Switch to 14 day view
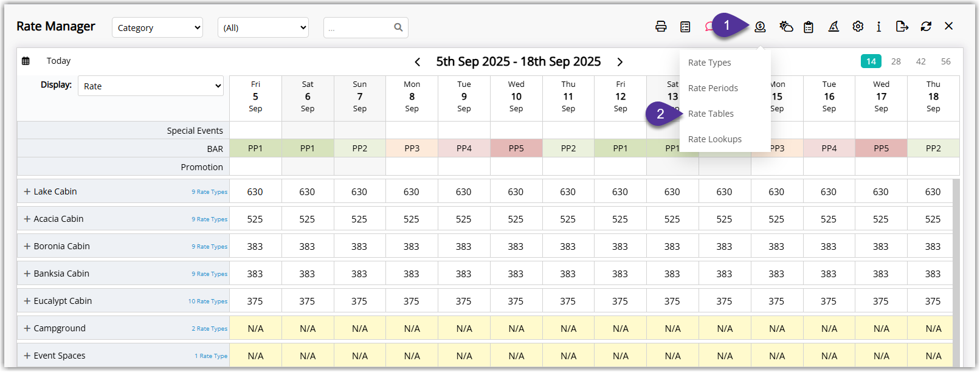Image resolution: width=980 pixels, height=372 pixels. click(871, 61)
